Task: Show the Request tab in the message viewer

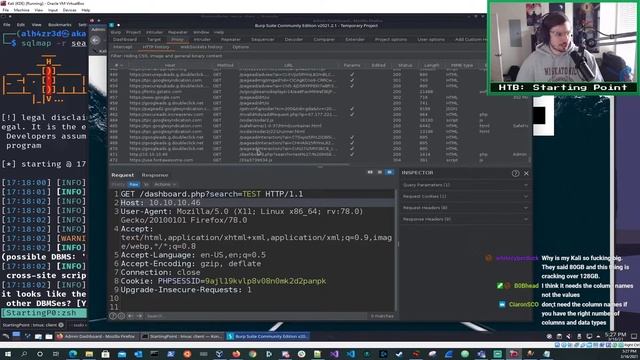Action: tap(122, 175)
